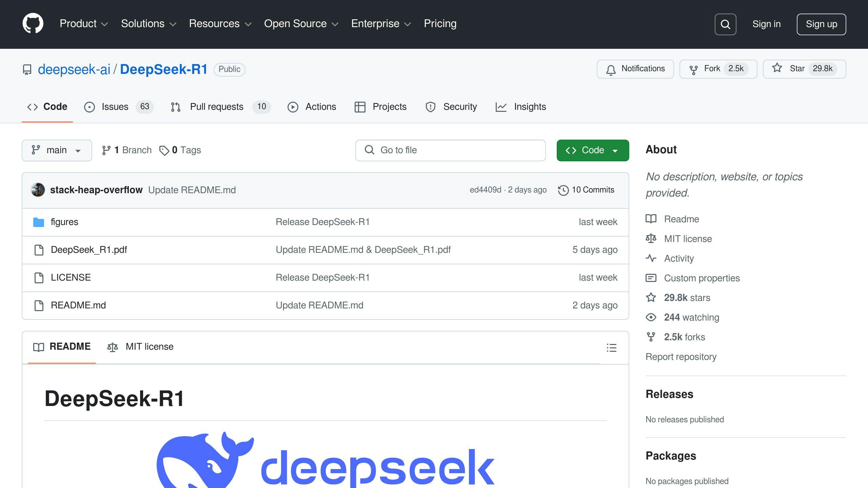Click the Custom properties icon
Image resolution: width=868 pixels, height=488 pixels.
click(651, 278)
